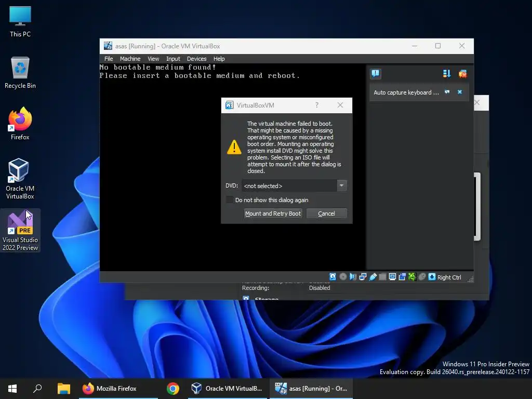Minimize the asas VirtualBox window
The height and width of the screenshot is (399, 532).
(415, 46)
